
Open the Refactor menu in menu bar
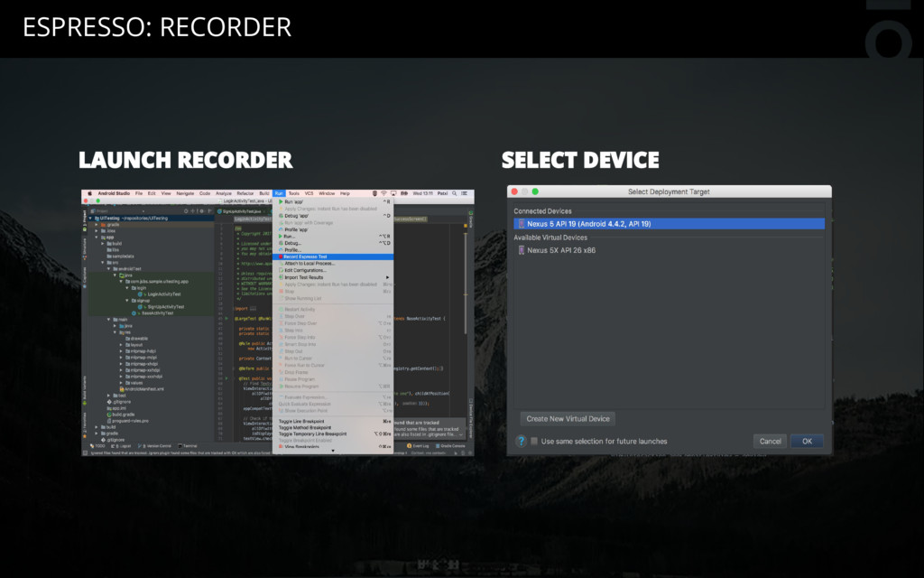(x=245, y=193)
